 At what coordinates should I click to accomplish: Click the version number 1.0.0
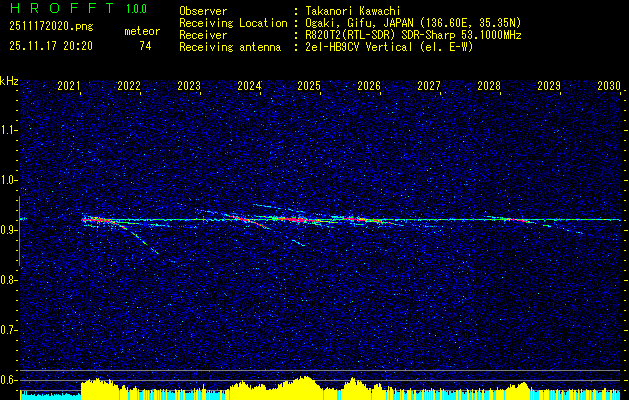tap(136, 9)
